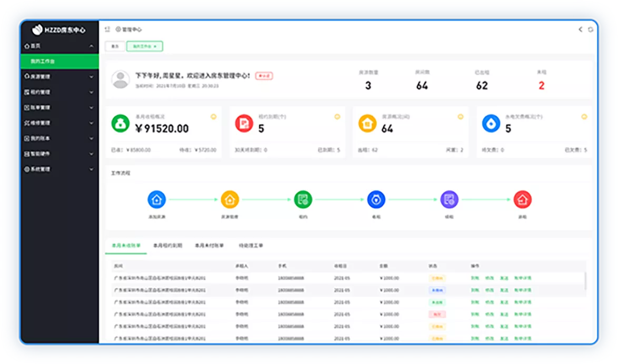Expand the 我的账本 sidebar chevron
This screenshot has height=364, width=618.
click(x=92, y=138)
